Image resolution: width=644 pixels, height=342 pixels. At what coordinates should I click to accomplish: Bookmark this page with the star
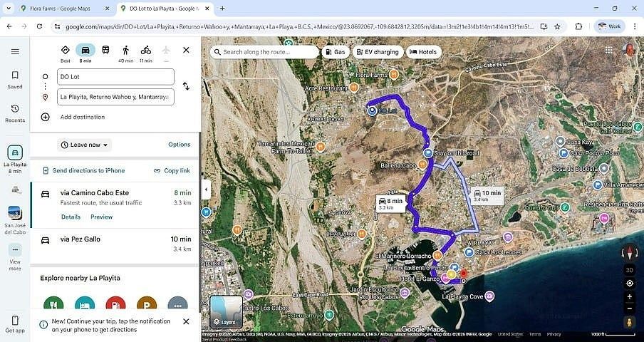(x=557, y=26)
